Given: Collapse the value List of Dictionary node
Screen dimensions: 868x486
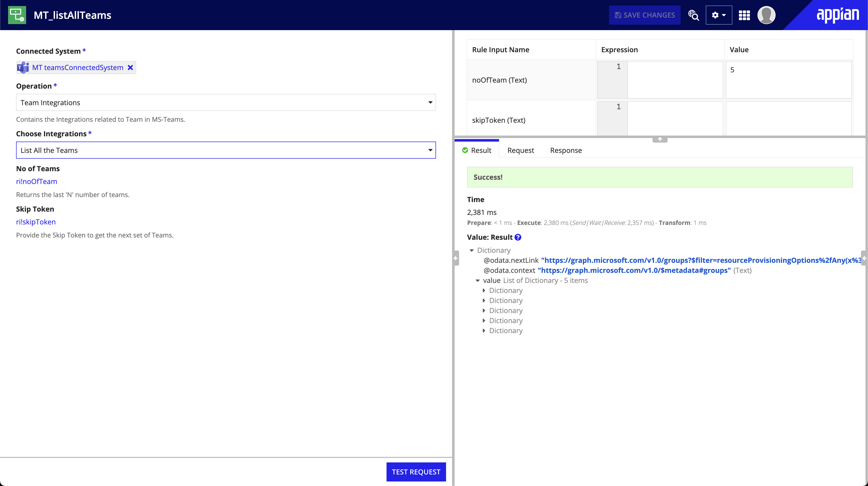Looking at the screenshot, I should point(477,281).
